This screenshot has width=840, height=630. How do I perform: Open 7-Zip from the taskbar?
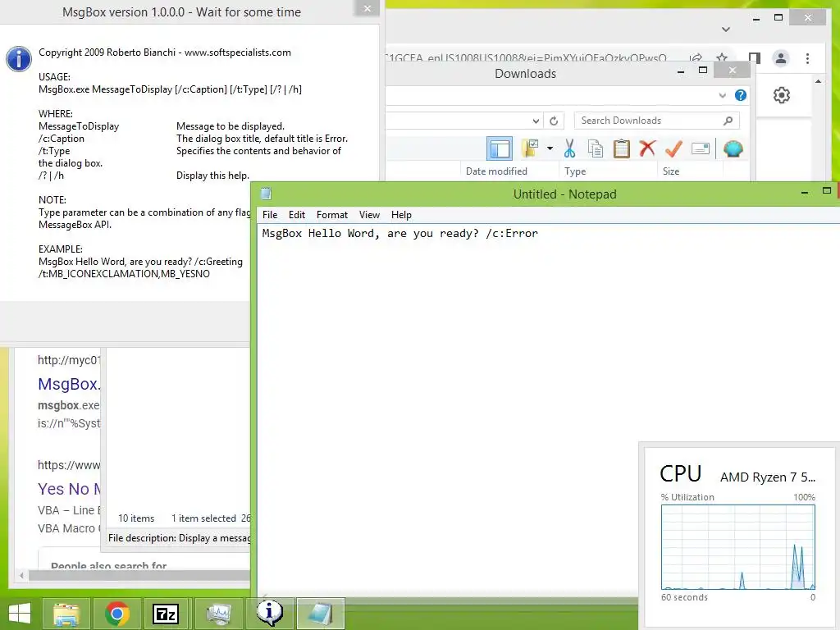(x=166, y=614)
